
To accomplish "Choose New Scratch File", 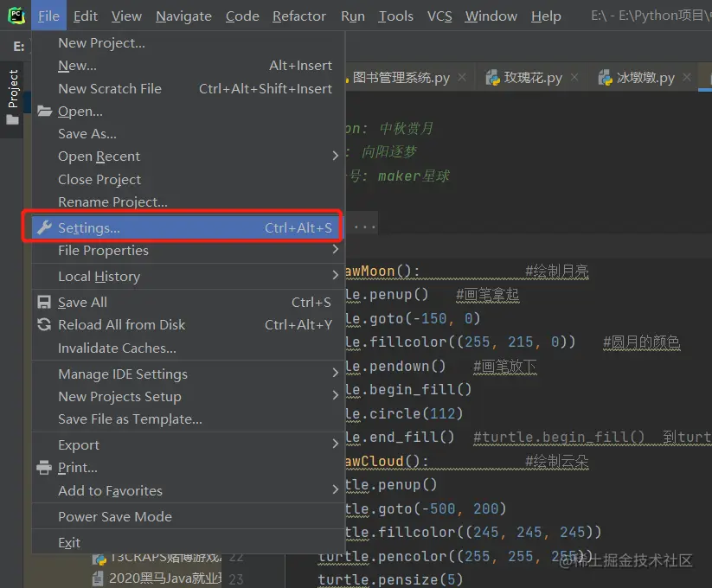I will (x=188, y=88).
